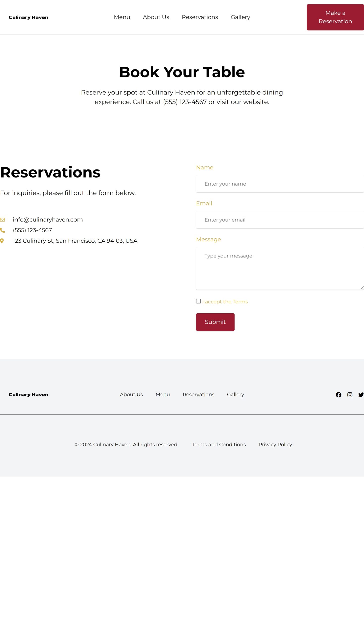Click the 'Make a Reservation' button
Viewport: 364px width, 635px height.
pos(335,17)
